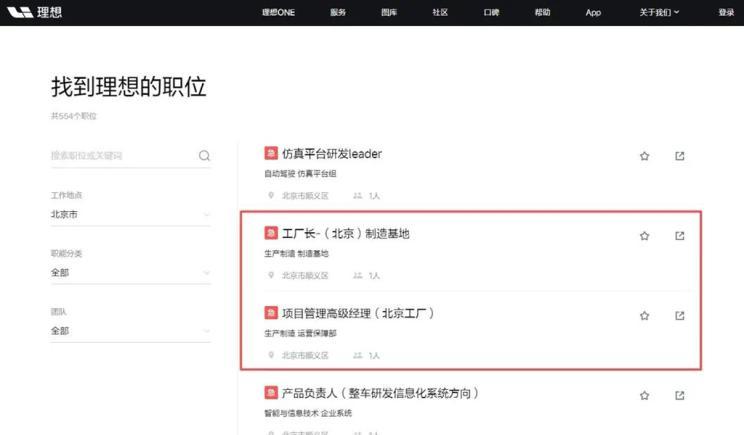Click text 智能与信息技术 企业系统
The width and height of the screenshot is (744, 435).
click(x=308, y=413)
